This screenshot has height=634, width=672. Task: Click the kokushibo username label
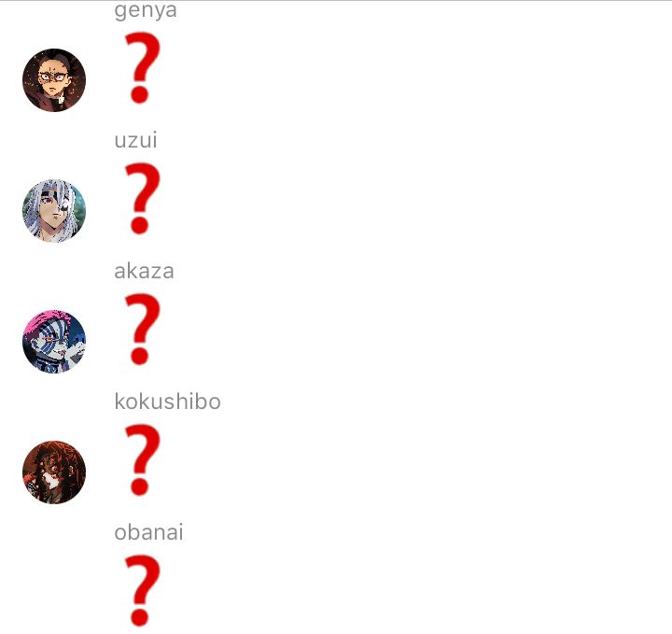(168, 402)
